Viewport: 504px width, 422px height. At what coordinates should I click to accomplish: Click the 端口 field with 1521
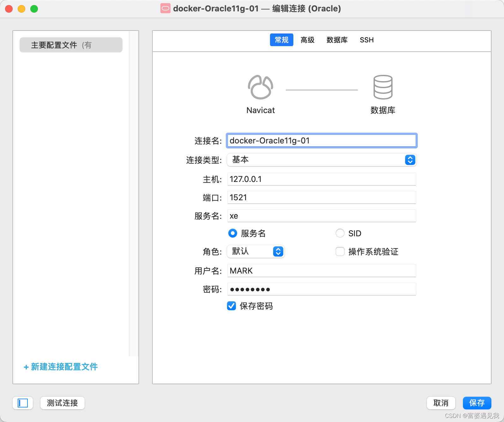[x=321, y=197]
